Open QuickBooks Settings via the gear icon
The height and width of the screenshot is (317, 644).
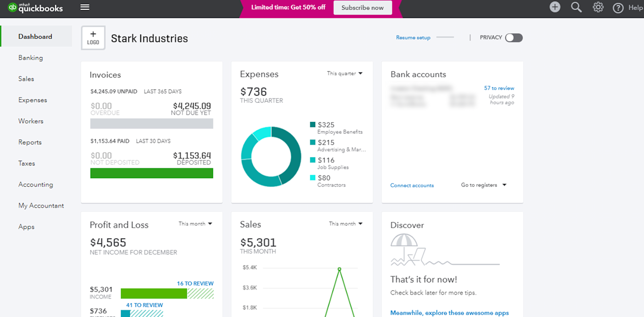598,7
